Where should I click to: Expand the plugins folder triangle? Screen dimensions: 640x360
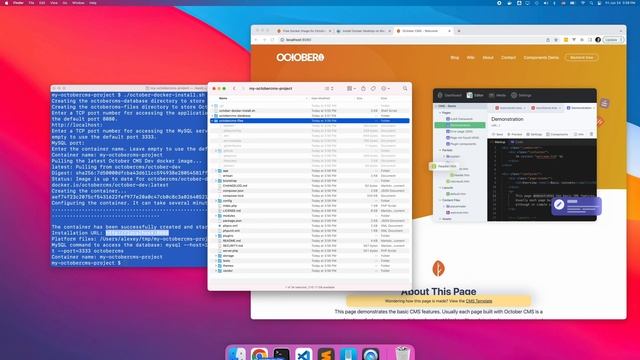pos(216,236)
